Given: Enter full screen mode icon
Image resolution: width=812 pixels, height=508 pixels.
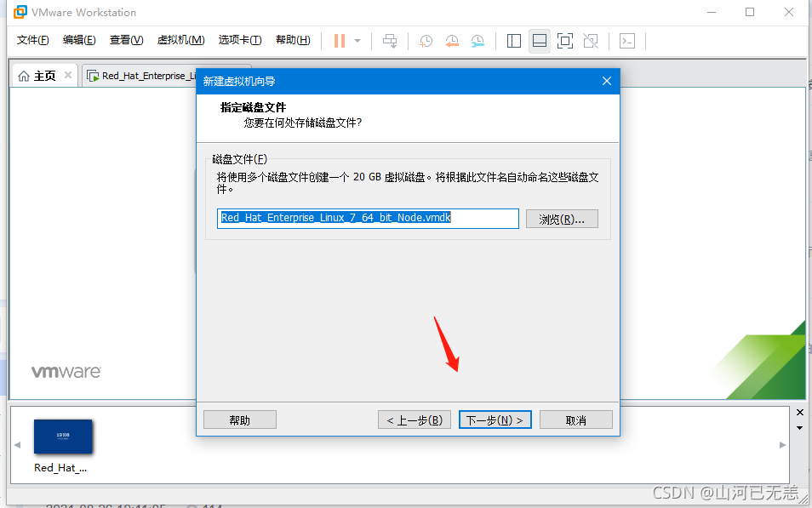Looking at the screenshot, I should [x=565, y=41].
